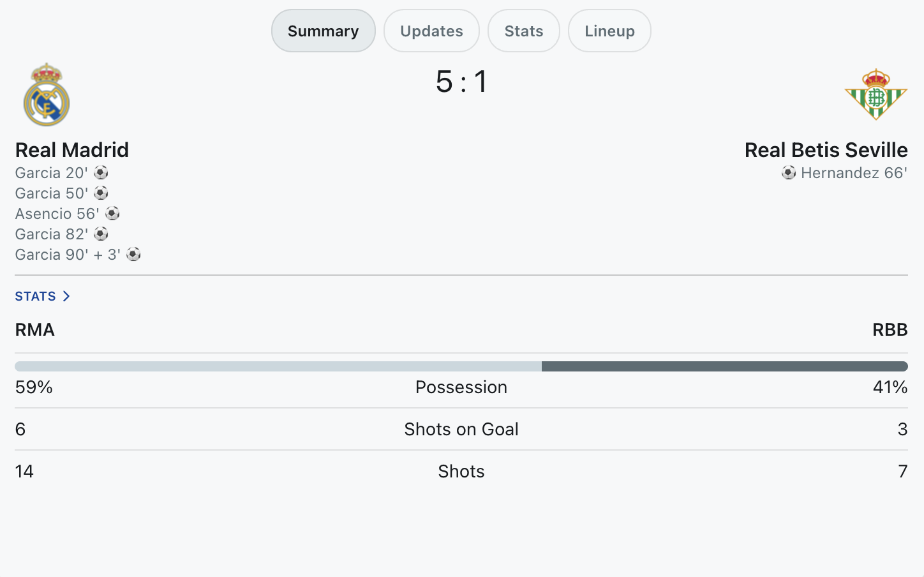Open the Stats tab
The width and height of the screenshot is (924, 577).
(x=523, y=31)
